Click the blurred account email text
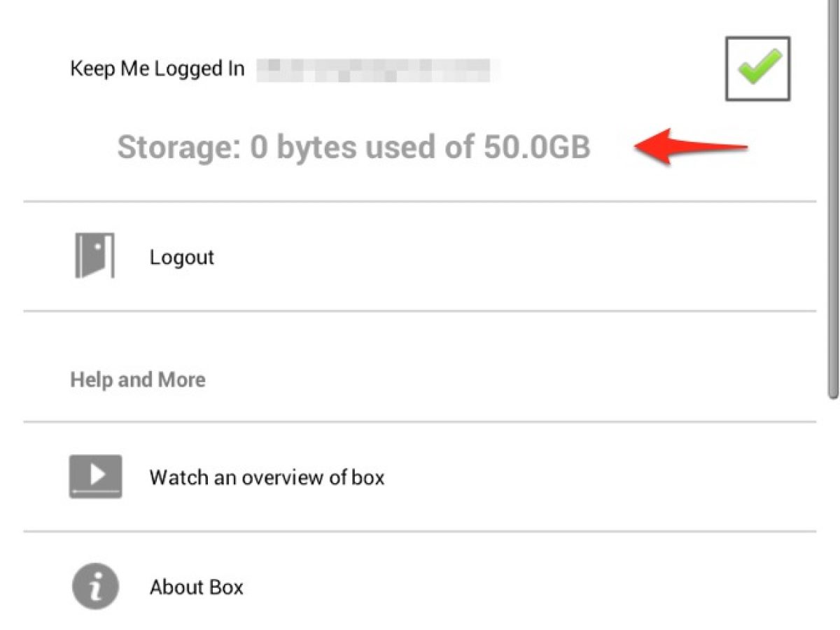The height and width of the screenshot is (630, 840). click(378, 69)
